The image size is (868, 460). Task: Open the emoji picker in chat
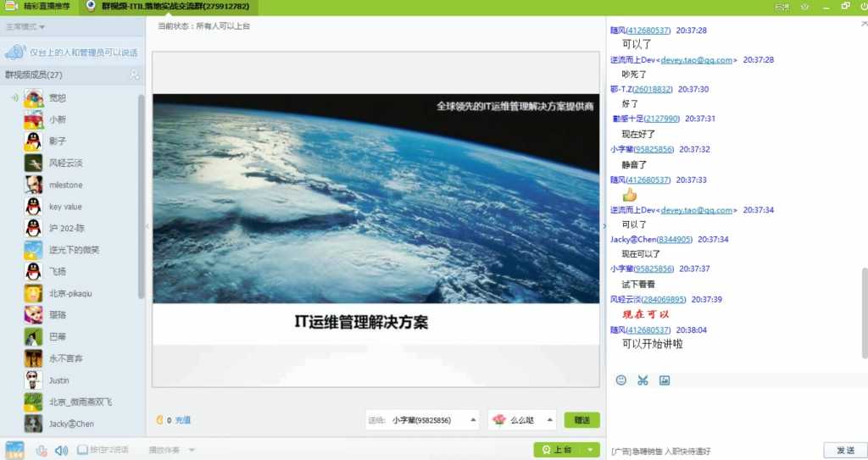pyautogui.click(x=621, y=380)
